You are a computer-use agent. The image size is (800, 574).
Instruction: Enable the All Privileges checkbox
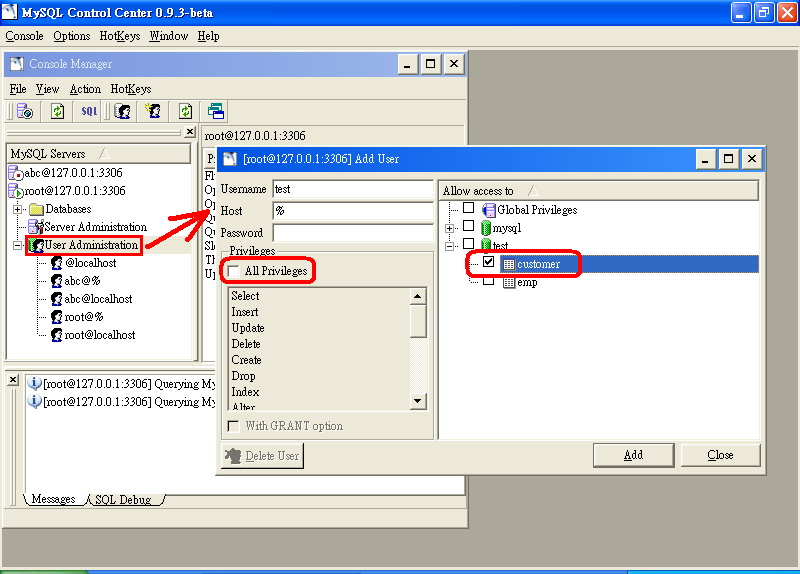click(233, 271)
